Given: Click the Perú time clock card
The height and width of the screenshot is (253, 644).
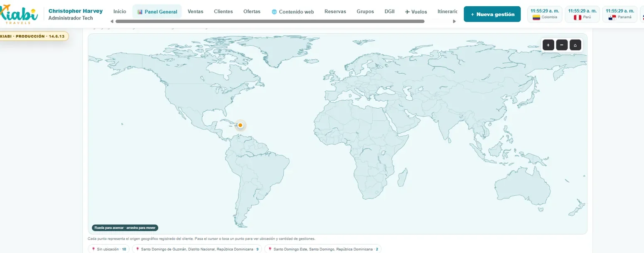Looking at the screenshot, I should coord(582,14).
